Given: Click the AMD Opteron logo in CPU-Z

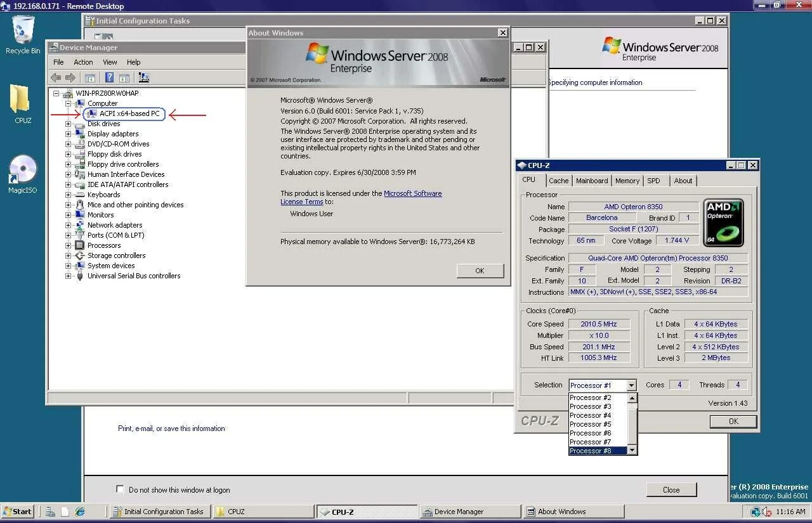Looking at the screenshot, I should tap(724, 223).
